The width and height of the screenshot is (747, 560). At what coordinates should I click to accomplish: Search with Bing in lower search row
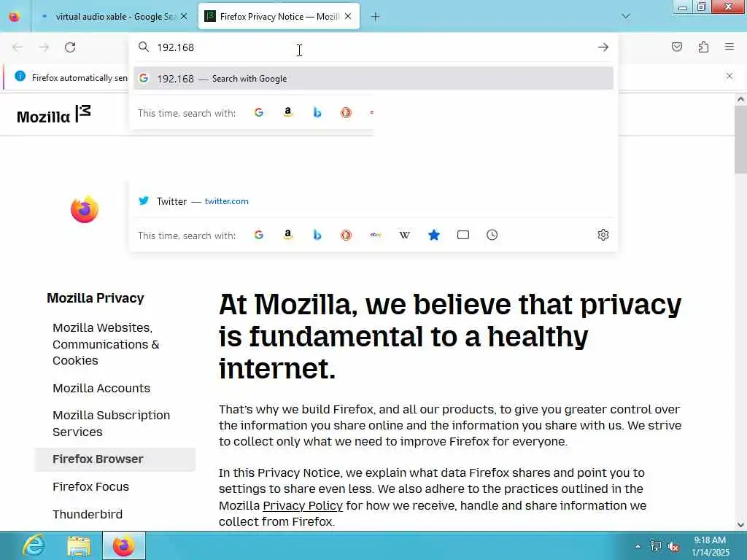317,235
